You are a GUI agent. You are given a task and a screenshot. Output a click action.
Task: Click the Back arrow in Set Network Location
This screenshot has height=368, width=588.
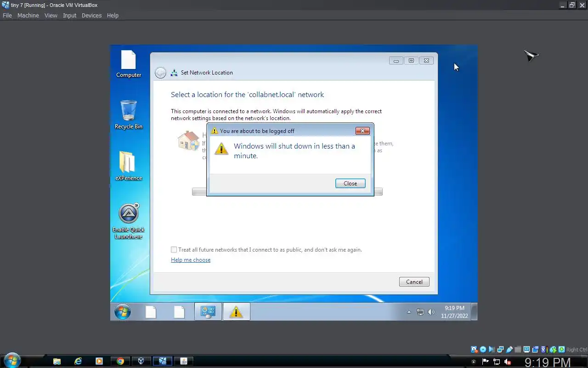pos(160,73)
